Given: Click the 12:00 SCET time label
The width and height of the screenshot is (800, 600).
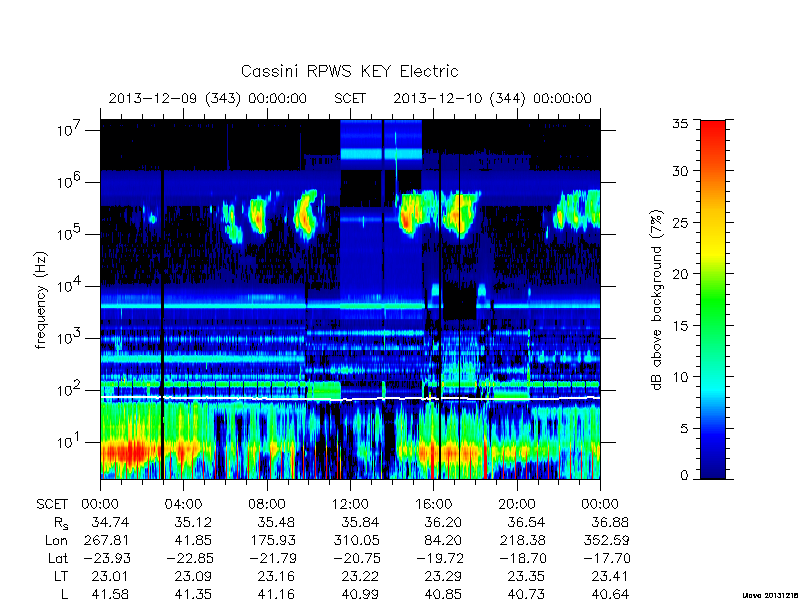Looking at the screenshot, I should 349,504.
